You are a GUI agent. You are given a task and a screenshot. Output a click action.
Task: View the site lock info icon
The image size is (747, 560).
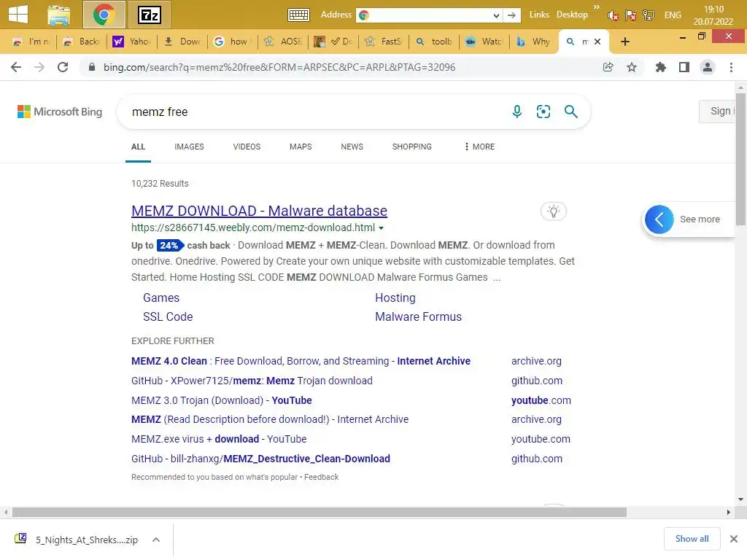tap(92, 67)
